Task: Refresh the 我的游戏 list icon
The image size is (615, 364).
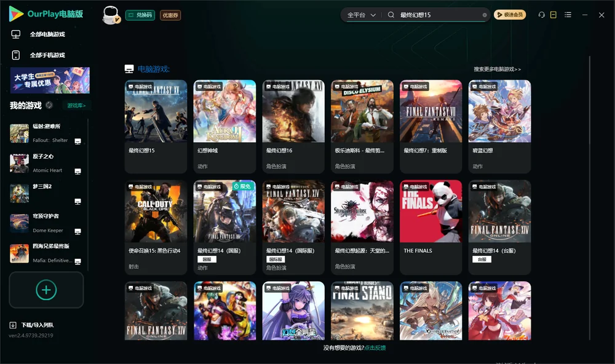Action: pyautogui.click(x=49, y=105)
